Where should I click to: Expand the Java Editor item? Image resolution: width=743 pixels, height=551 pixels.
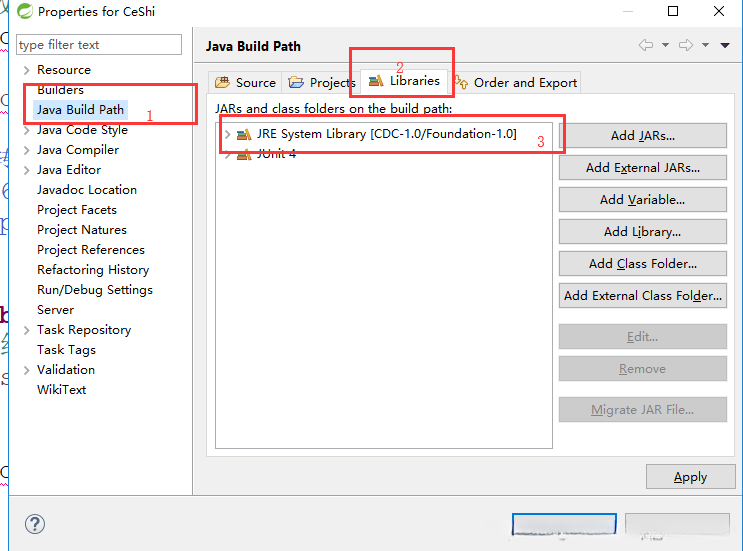(27, 170)
